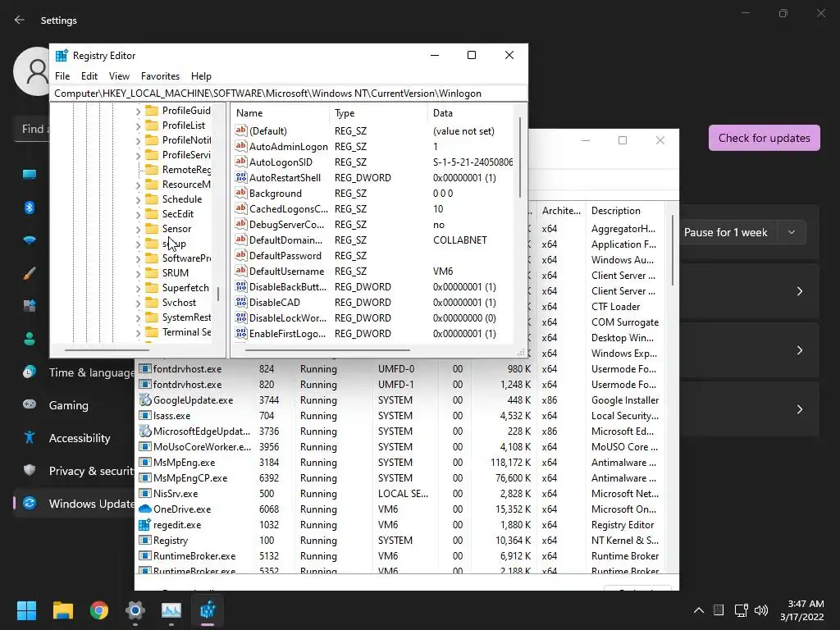This screenshot has height=630, width=840.
Task: Click the Archite... column header in Task Manager
Action: pos(561,211)
